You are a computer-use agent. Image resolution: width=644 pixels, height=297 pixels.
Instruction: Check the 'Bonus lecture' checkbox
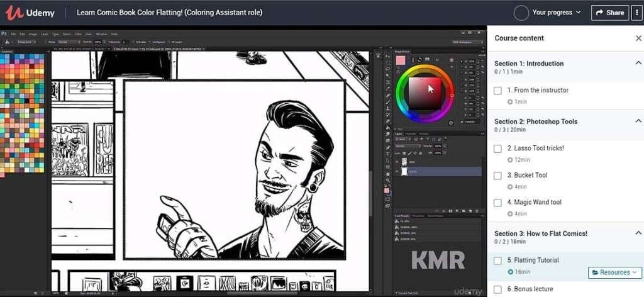point(498,289)
